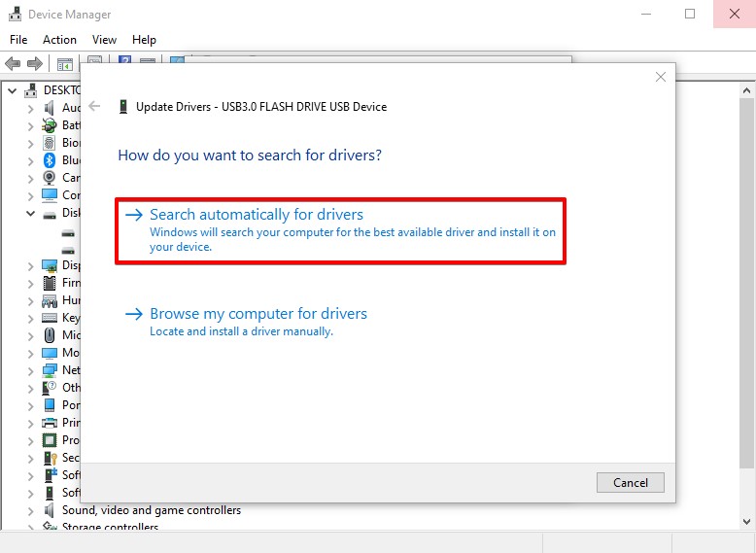
Task: Click the Bluetooth category icon
Action: tap(50, 160)
